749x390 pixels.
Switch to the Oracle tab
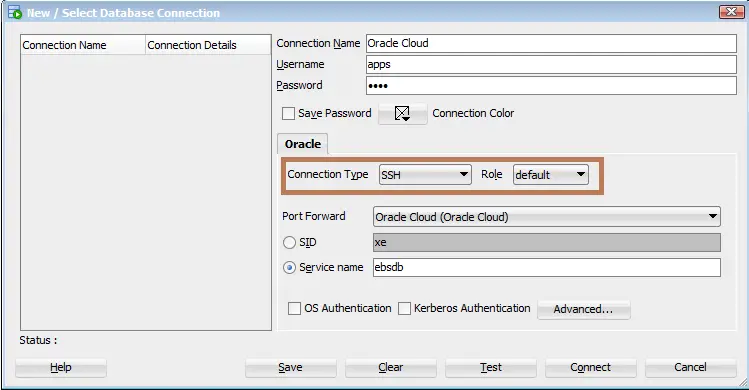coord(302,144)
